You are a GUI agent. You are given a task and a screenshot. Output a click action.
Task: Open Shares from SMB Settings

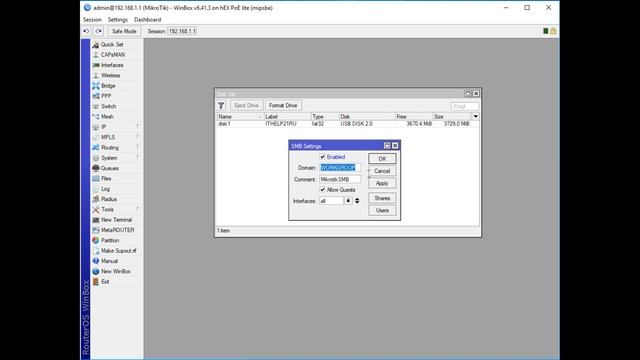click(382, 198)
